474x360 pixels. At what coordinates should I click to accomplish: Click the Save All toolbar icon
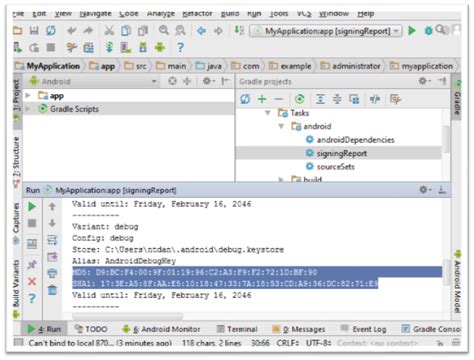[x=34, y=31]
